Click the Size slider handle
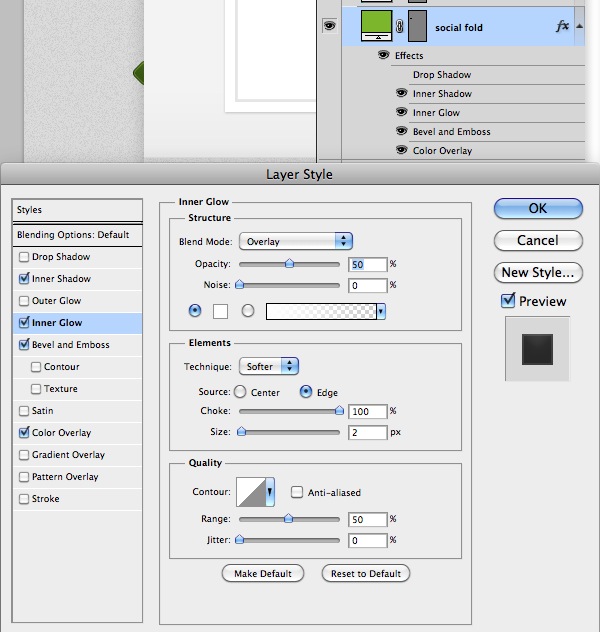600x632 pixels. pyautogui.click(x=241, y=432)
